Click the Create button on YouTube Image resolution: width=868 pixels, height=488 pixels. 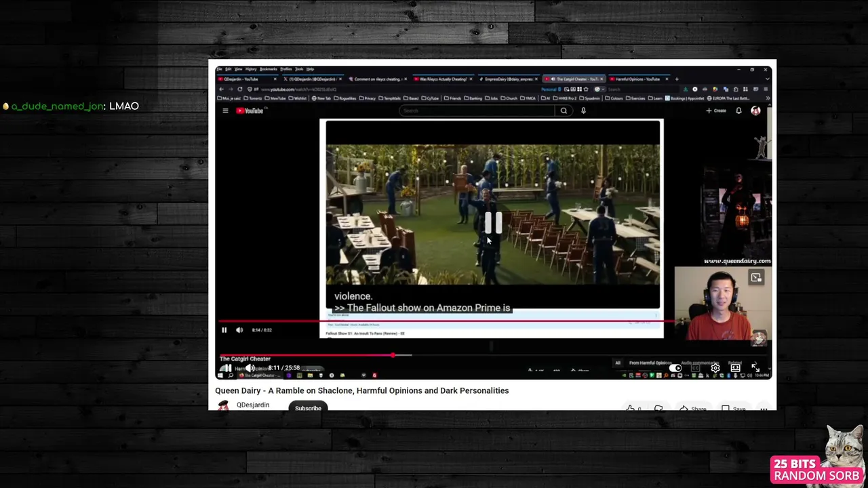716,110
